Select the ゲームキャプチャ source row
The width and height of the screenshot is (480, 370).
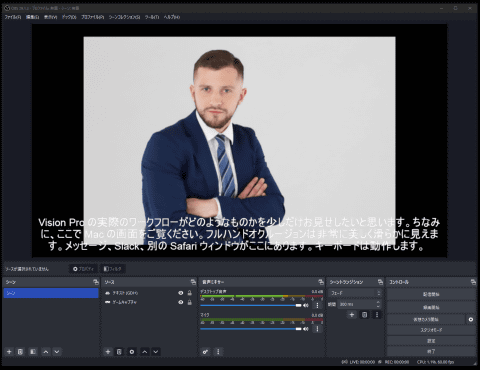(x=148, y=302)
